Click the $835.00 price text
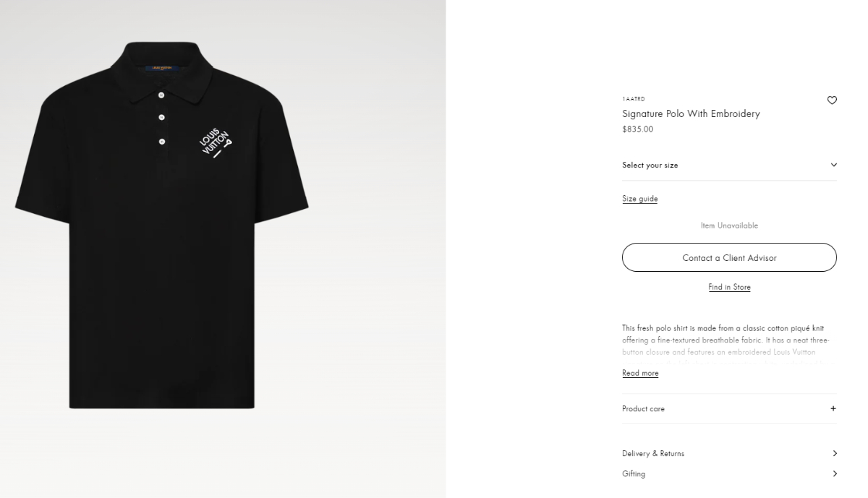This screenshot has width=868, height=498. click(x=637, y=129)
